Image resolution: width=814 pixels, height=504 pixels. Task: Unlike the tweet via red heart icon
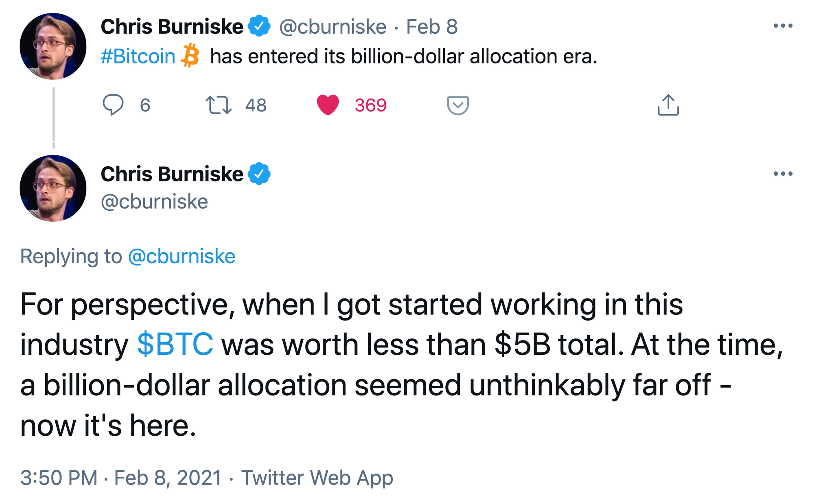point(328,105)
